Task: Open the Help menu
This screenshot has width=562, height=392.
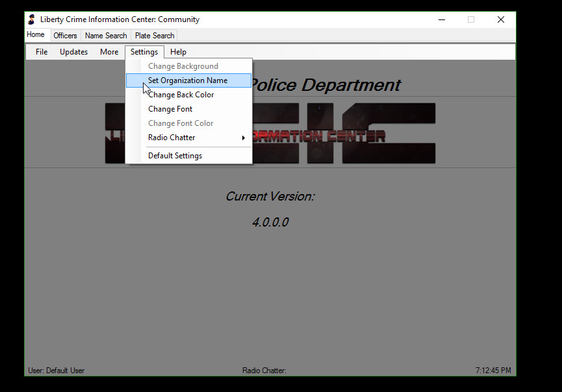Action: pyautogui.click(x=178, y=52)
